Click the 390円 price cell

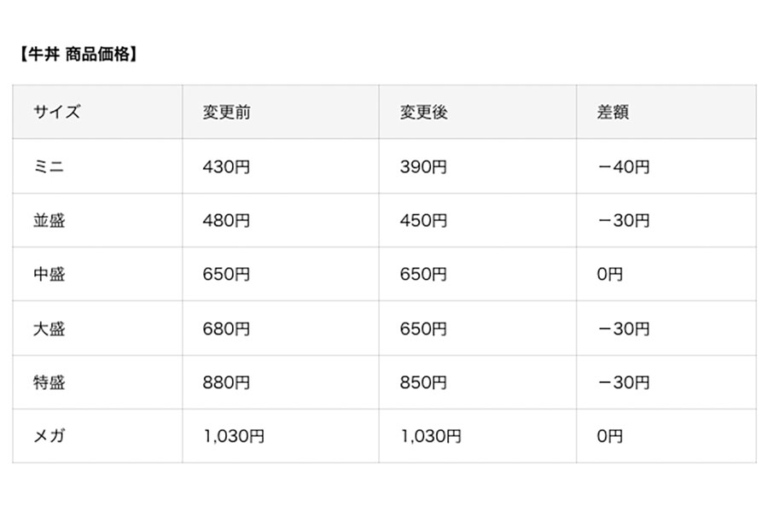pyautogui.click(x=423, y=167)
